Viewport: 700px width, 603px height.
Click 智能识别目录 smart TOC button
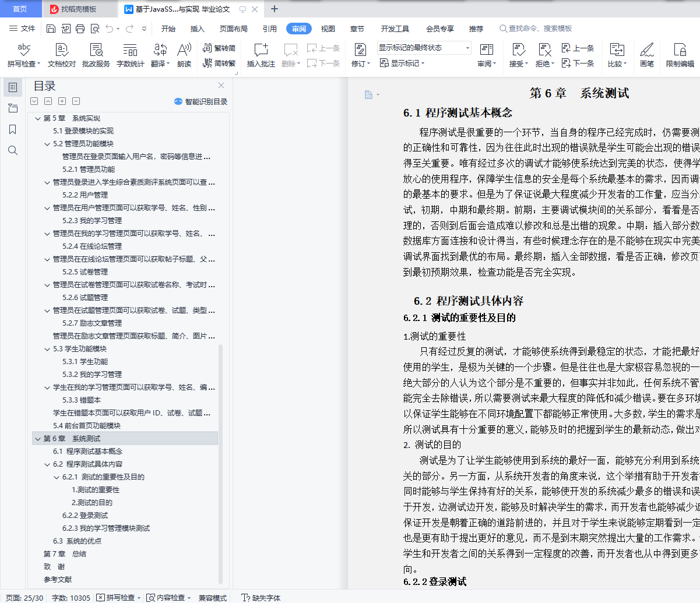[x=200, y=101]
